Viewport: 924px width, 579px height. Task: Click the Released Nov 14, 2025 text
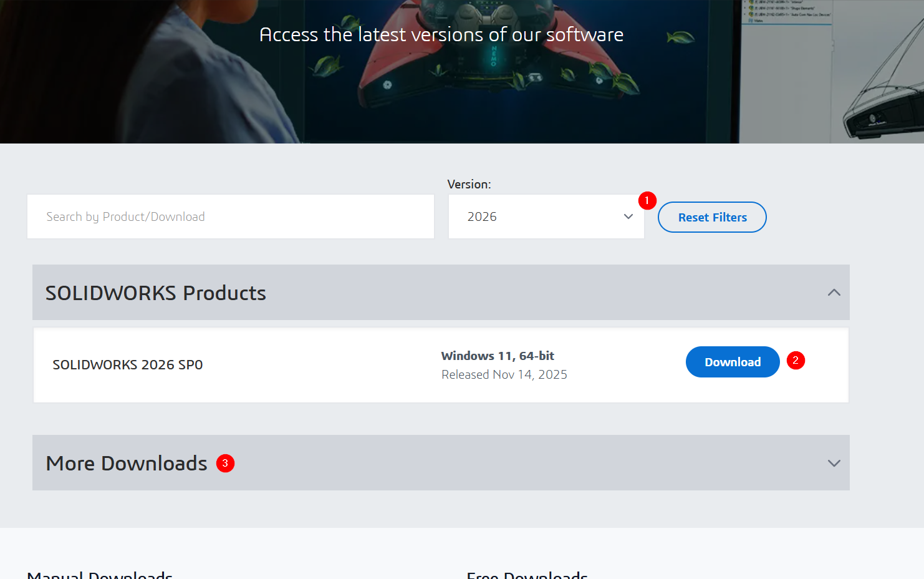pos(504,374)
